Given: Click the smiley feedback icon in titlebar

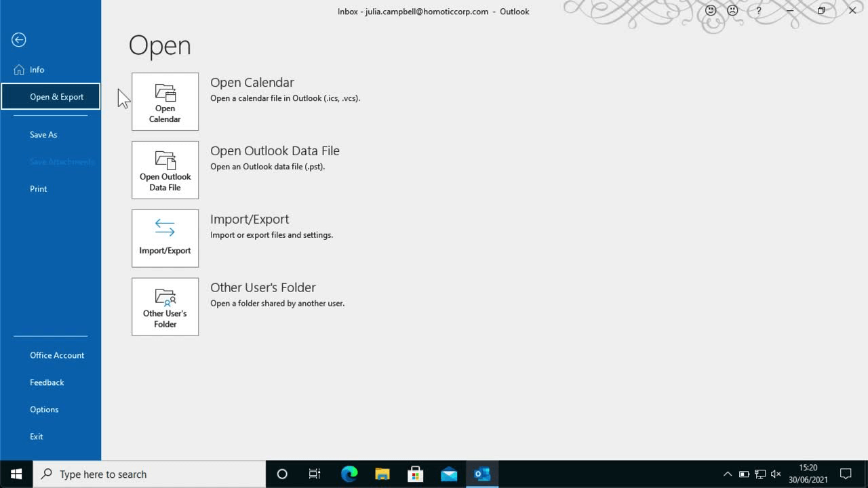Looking at the screenshot, I should [710, 11].
